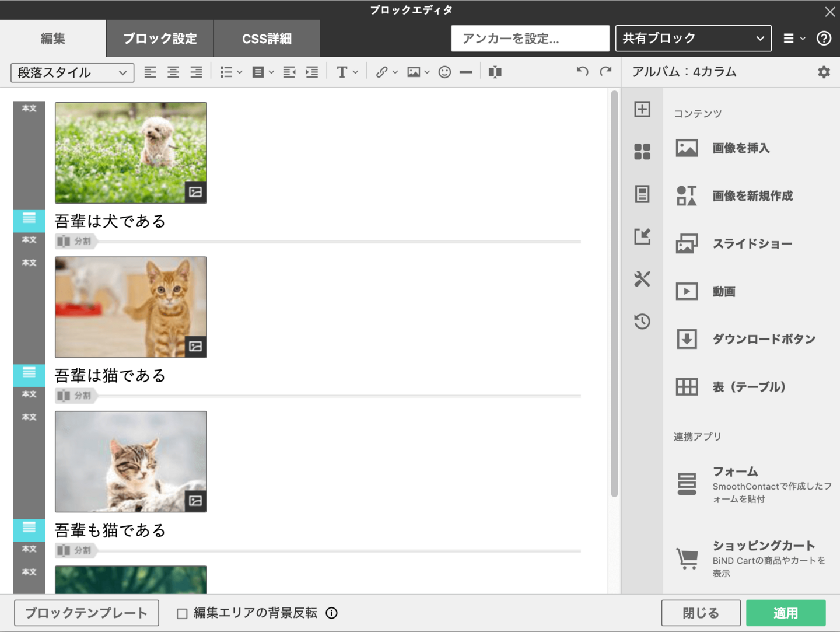Click the green 適用 button
This screenshot has height=632, width=840.
[786, 613]
